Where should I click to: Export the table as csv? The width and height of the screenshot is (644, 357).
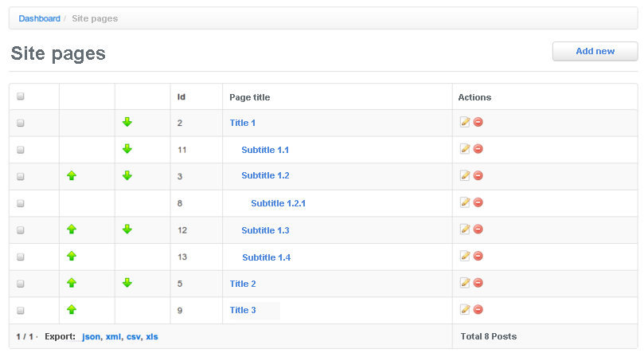click(134, 336)
